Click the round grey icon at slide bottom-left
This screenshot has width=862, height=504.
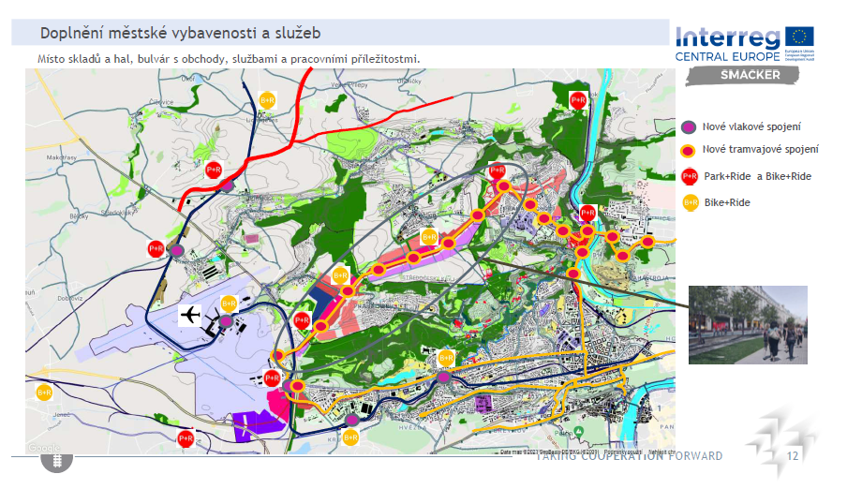[56, 462]
